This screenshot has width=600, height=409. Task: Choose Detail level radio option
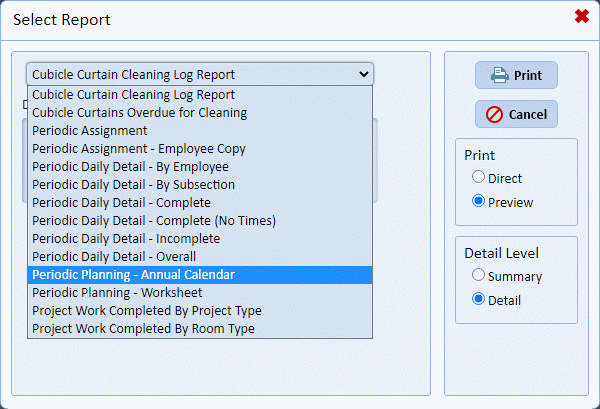point(479,299)
